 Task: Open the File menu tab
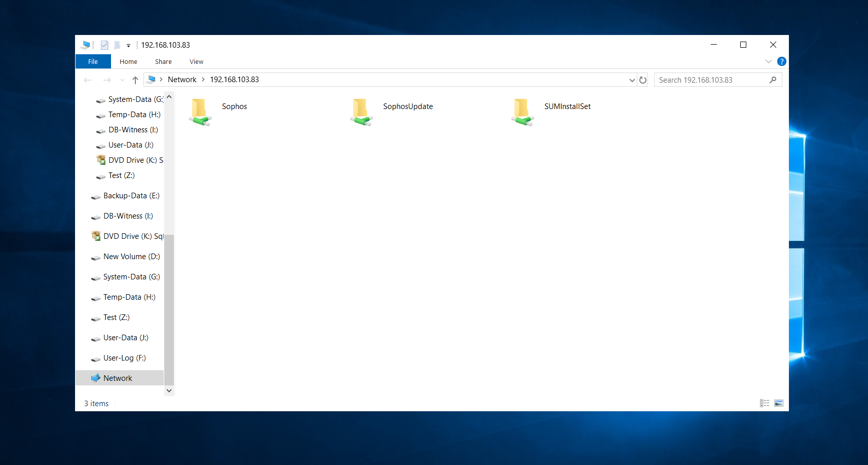(x=93, y=61)
